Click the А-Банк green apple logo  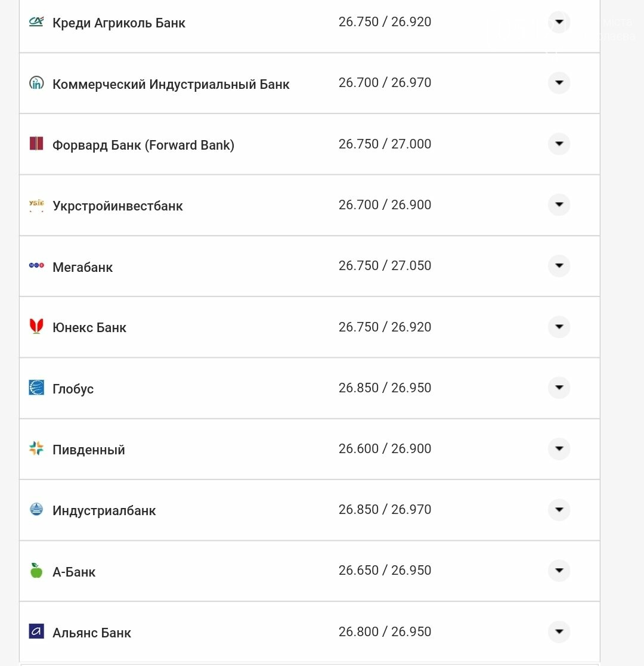(36, 571)
